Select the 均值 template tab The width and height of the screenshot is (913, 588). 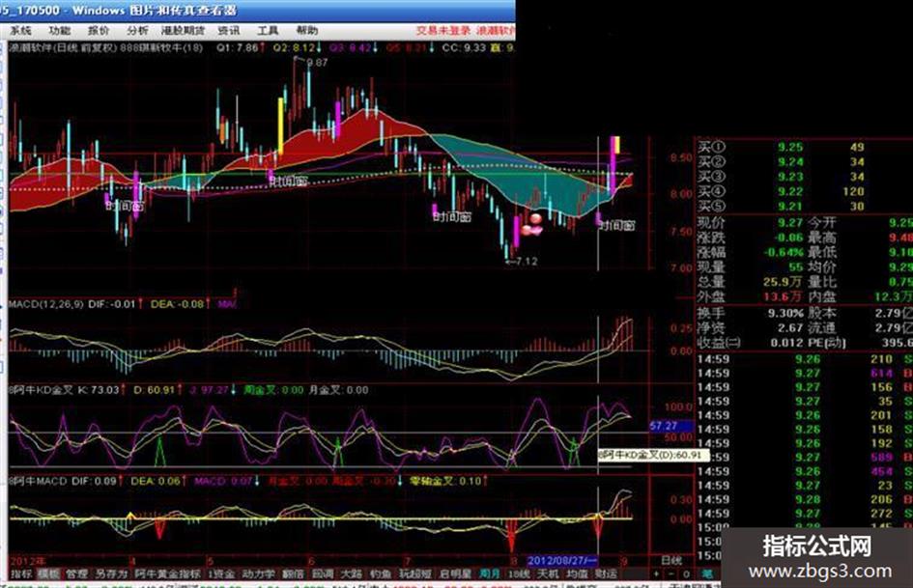(577, 574)
